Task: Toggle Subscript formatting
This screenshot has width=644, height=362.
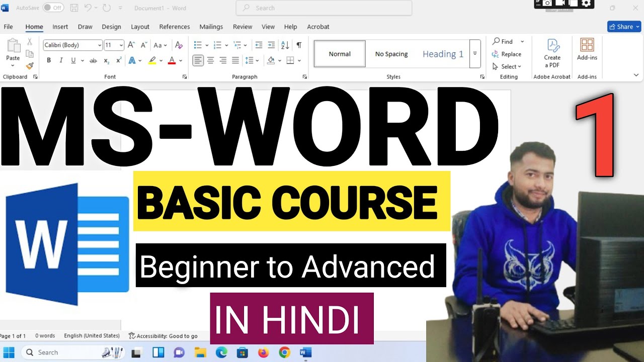Action: (x=106, y=60)
